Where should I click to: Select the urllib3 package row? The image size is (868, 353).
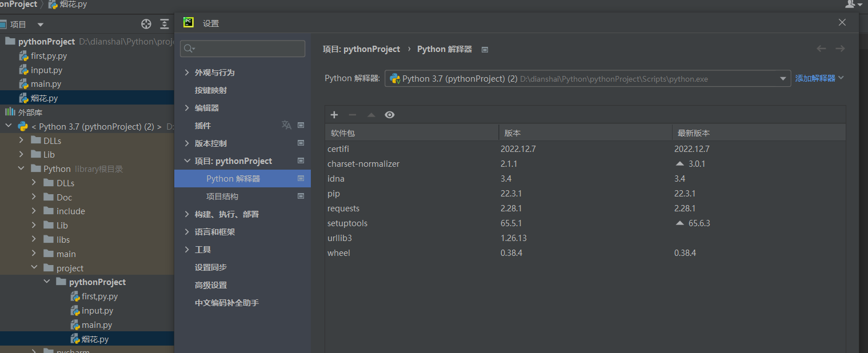tap(585, 238)
